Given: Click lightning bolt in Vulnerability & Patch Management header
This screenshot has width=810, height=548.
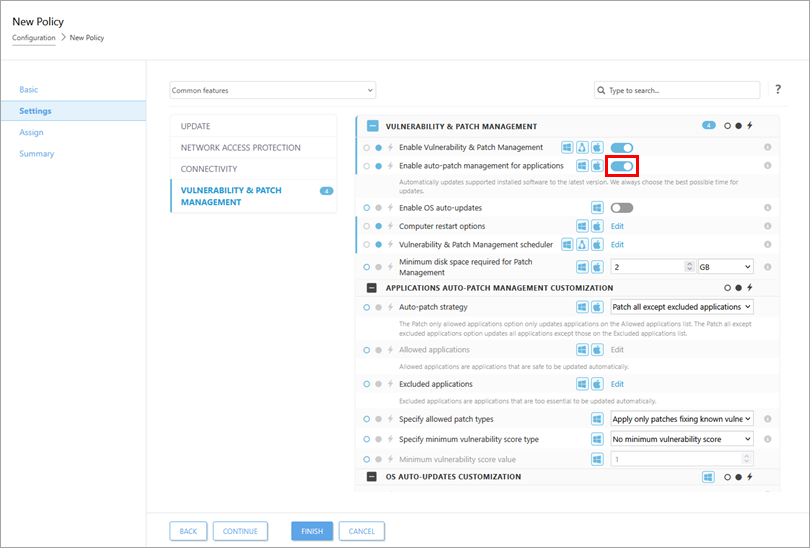Looking at the screenshot, I should (749, 126).
